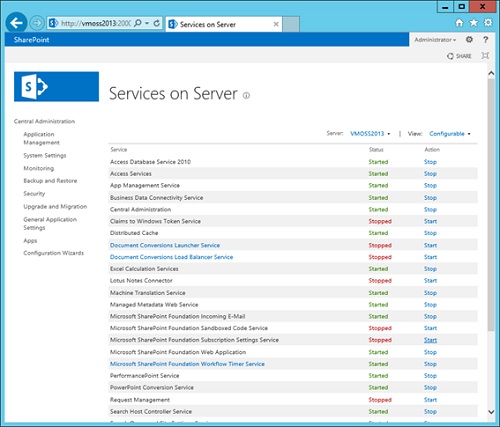Click the SharePoint logo image

tap(56, 87)
